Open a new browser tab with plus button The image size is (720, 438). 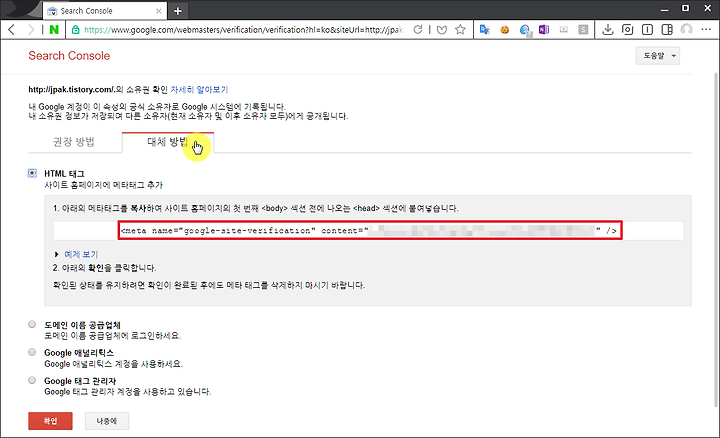tap(178, 11)
